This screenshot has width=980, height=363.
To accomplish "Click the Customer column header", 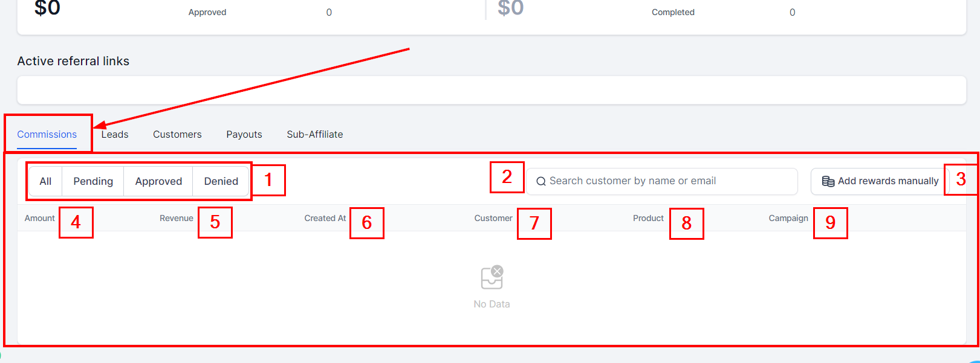I will (493, 218).
